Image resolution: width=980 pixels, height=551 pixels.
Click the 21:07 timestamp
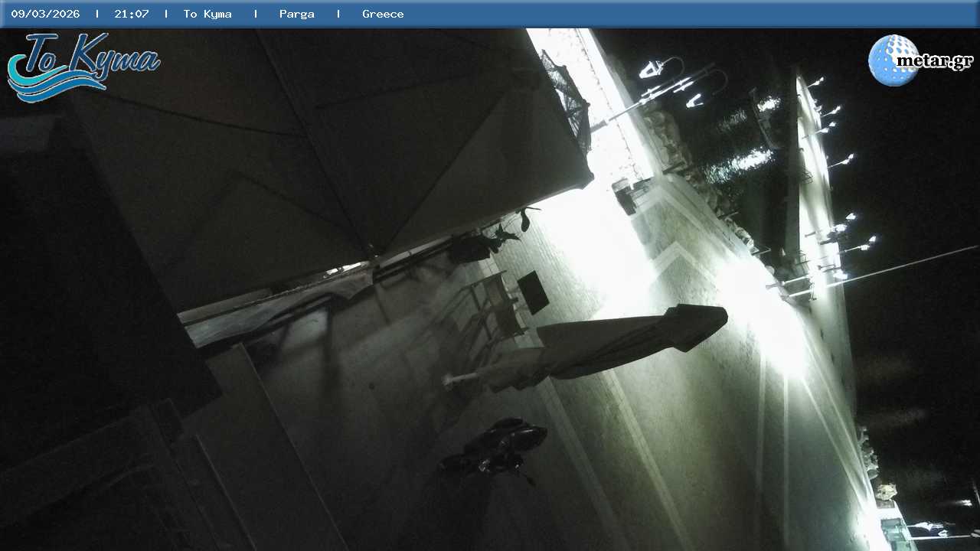[131, 14]
